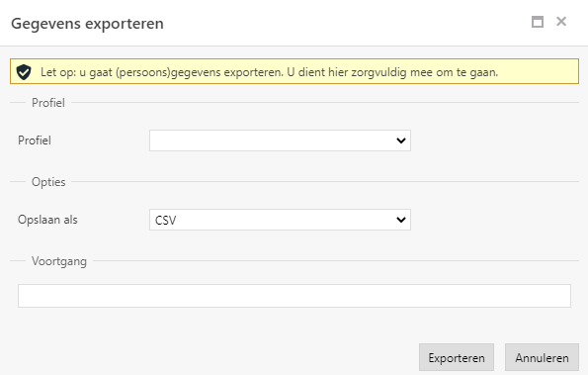The image size is (588, 375).
Task: Close the Gegevens exporteren dialog
Action: pos(561,22)
